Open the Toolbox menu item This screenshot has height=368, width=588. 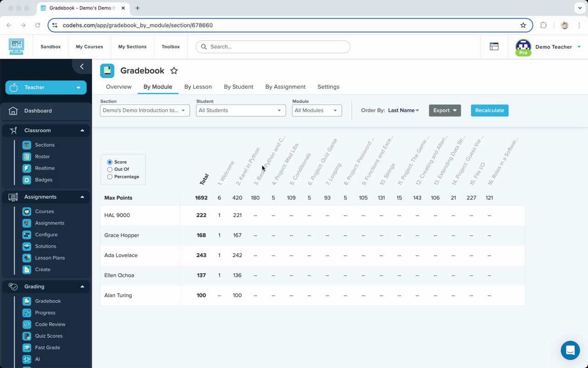[171, 46]
